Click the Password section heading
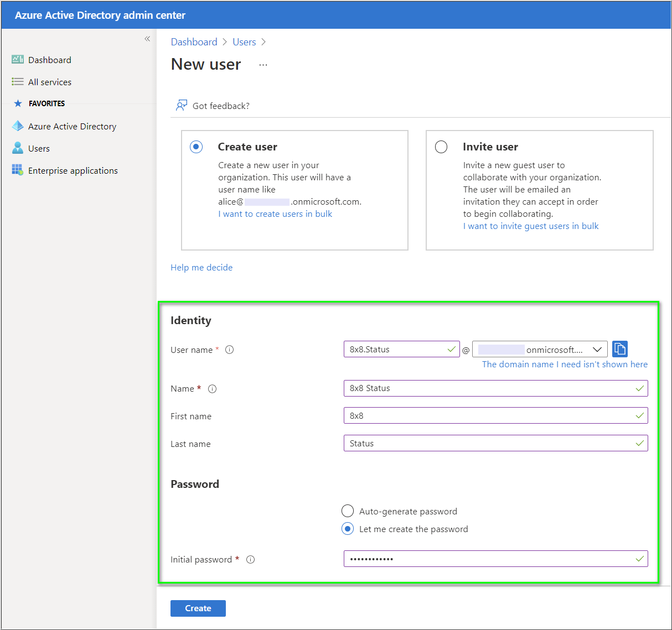Viewport: 672px width, 630px height. coord(195,485)
